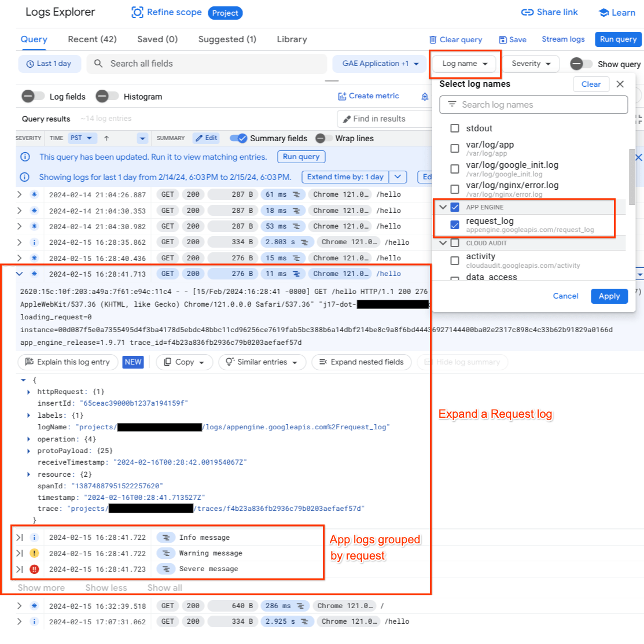Open the Learn graduation cap icon
The image size is (644, 644).
(x=603, y=13)
